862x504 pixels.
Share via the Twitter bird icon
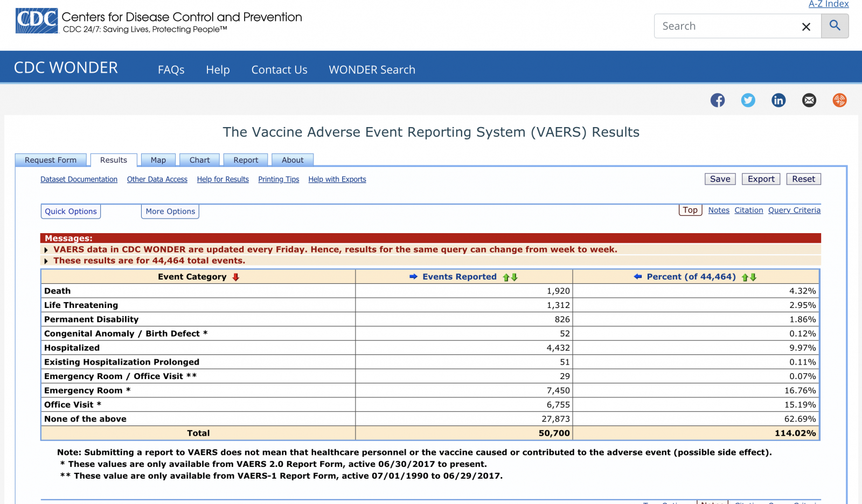tap(748, 100)
